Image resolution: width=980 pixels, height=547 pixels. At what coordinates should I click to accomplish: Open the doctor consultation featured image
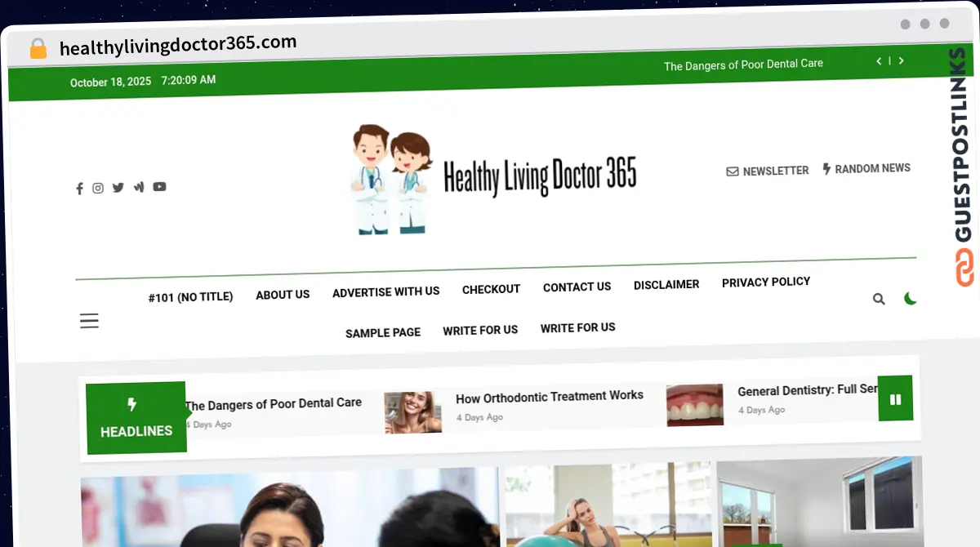(x=289, y=508)
